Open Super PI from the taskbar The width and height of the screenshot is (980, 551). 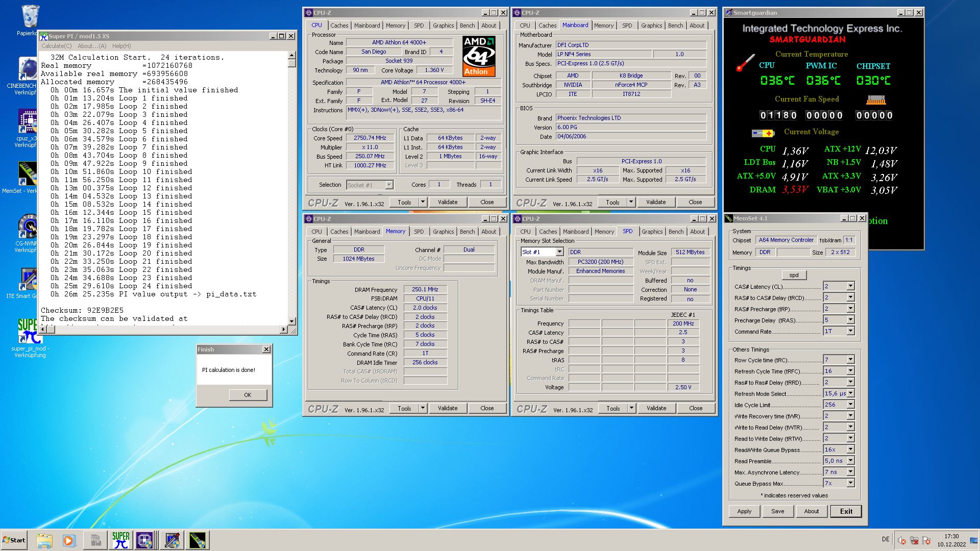[x=121, y=540]
